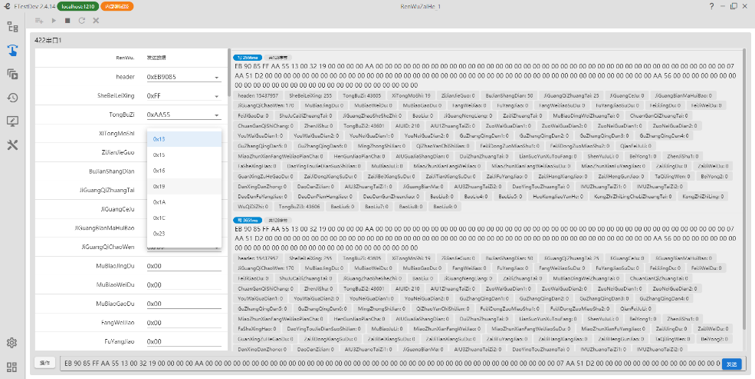
Task: Select 0x19 in the dropdown list
Action: 184,186
